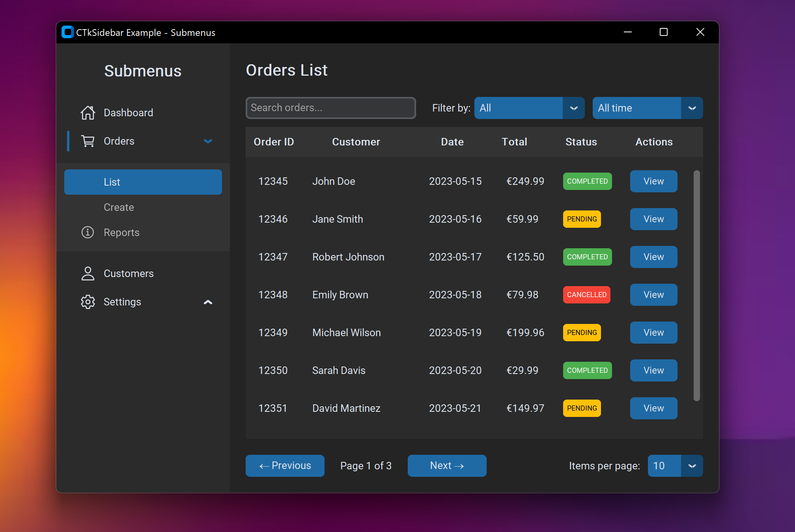Screen dimensions: 795x532
Task: Click order ID 12348
Action: point(273,295)
